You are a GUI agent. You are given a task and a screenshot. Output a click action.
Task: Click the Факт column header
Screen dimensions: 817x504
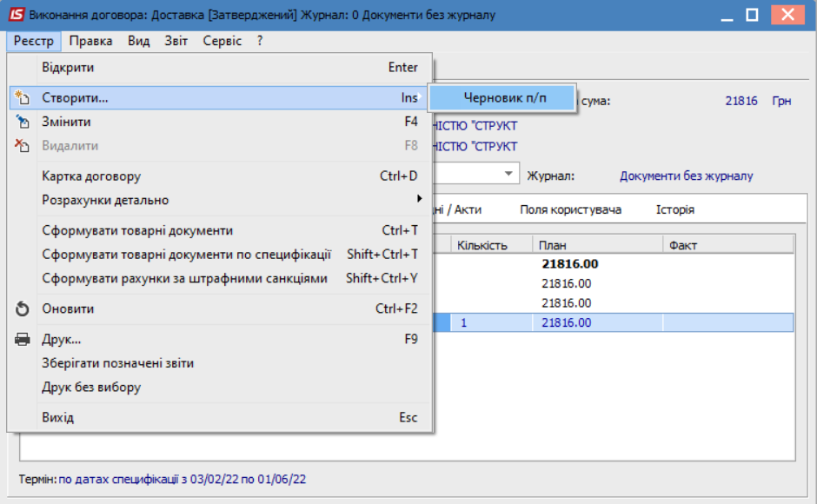point(727,245)
